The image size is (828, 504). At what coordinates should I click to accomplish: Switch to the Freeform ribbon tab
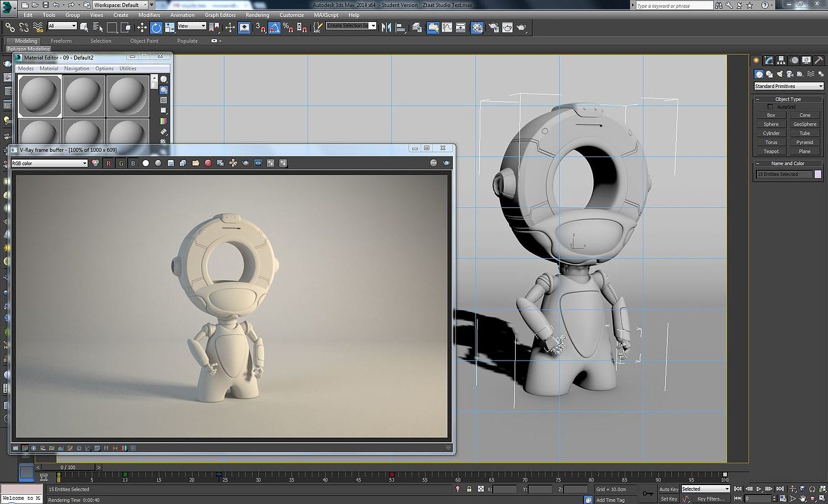[61, 41]
